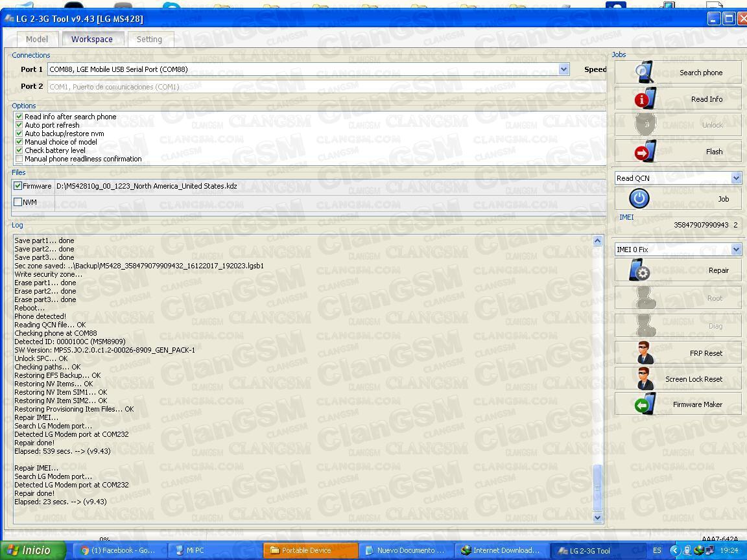The height and width of the screenshot is (560, 747).
Task: Uncheck the Firmware file checkbox
Action: [18, 186]
